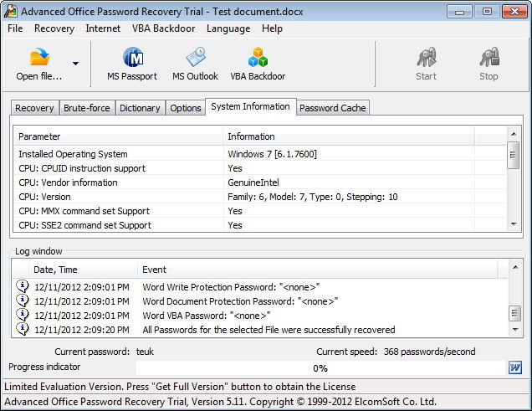The height and width of the screenshot is (411, 532).
Task: Click the system info scrollbar thumb
Action: pyautogui.click(x=513, y=155)
